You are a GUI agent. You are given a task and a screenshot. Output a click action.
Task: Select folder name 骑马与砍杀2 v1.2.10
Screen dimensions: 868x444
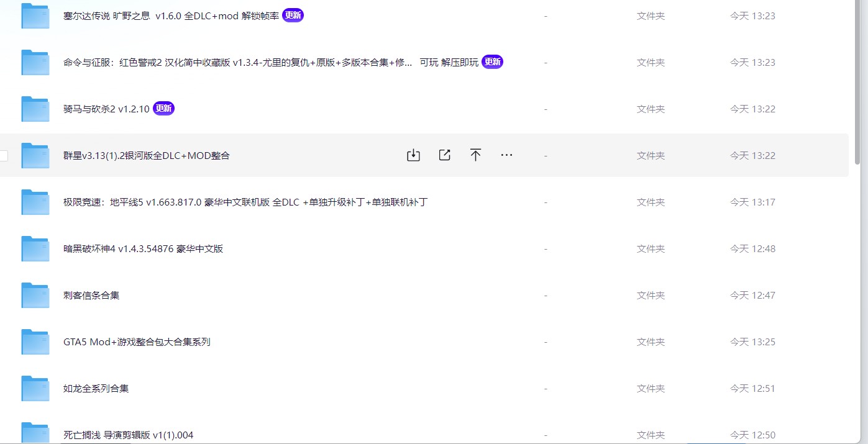point(106,109)
